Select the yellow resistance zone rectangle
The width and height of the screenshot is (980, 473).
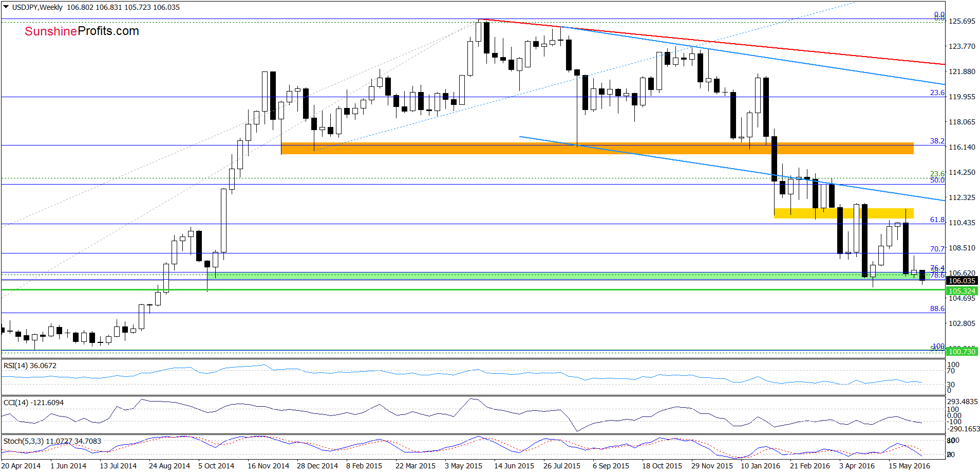(843, 213)
